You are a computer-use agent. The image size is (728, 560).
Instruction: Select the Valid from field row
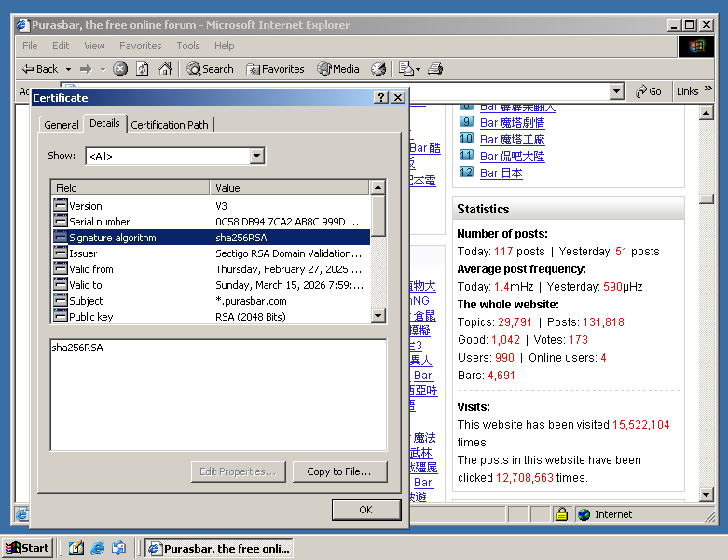(x=212, y=269)
